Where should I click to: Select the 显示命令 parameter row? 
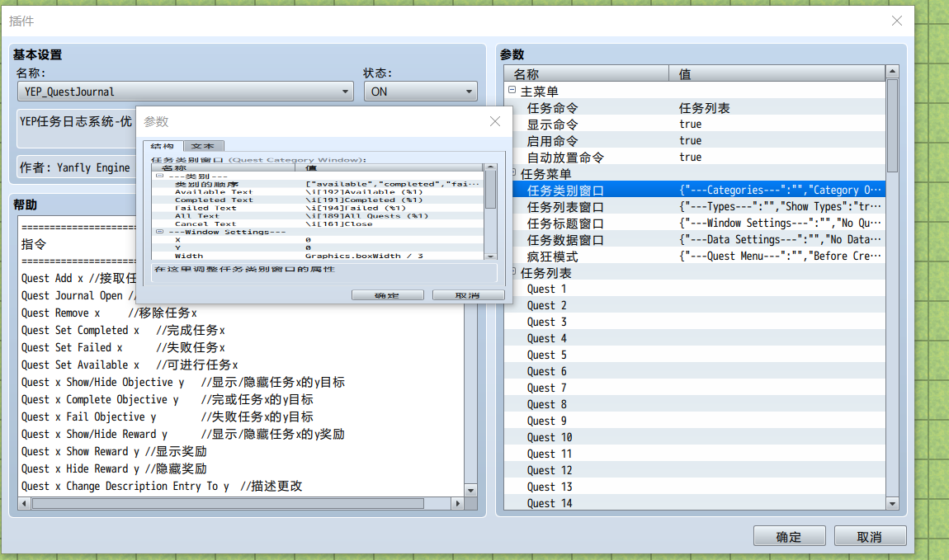tap(695, 124)
